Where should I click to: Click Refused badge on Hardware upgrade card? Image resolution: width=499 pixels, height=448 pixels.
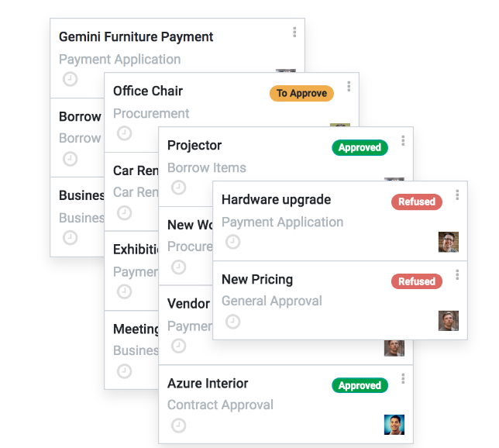[x=417, y=202]
